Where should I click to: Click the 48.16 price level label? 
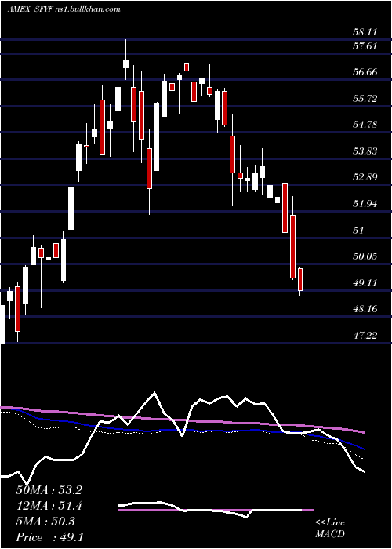point(365,309)
